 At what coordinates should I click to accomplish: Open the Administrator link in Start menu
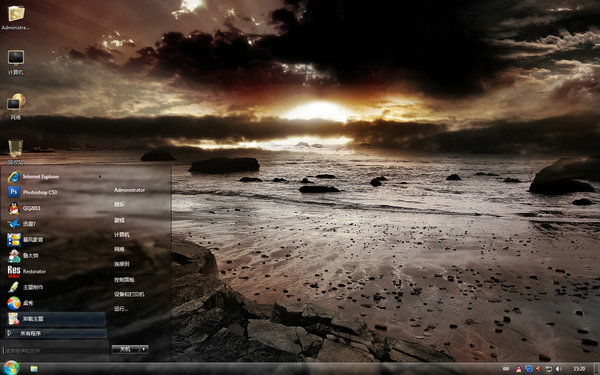pyautogui.click(x=129, y=190)
